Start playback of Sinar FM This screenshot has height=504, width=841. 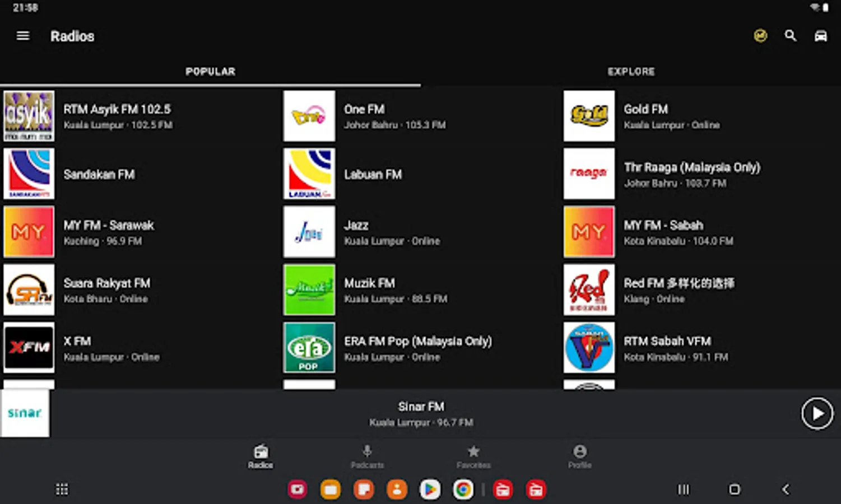tap(817, 413)
